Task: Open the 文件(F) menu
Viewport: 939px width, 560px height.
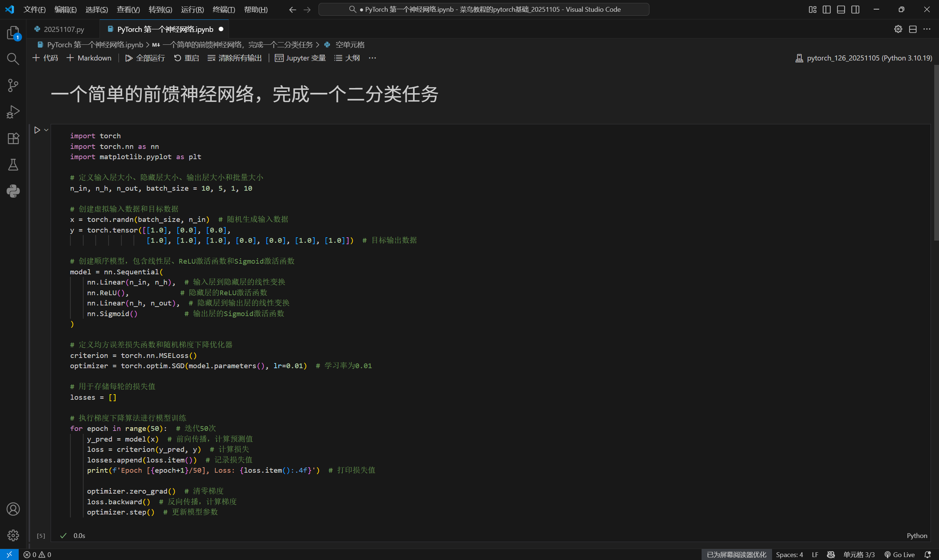Action: point(34,10)
